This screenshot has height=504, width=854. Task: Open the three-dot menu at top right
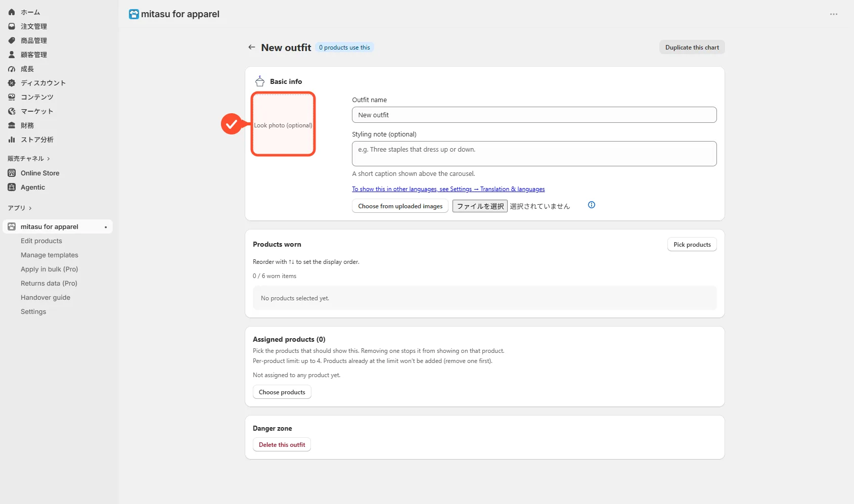pyautogui.click(x=834, y=14)
